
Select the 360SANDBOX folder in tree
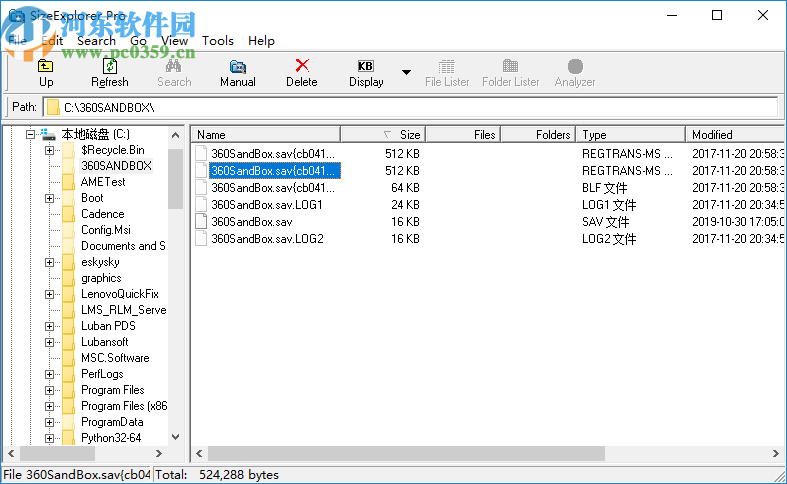pos(116,166)
